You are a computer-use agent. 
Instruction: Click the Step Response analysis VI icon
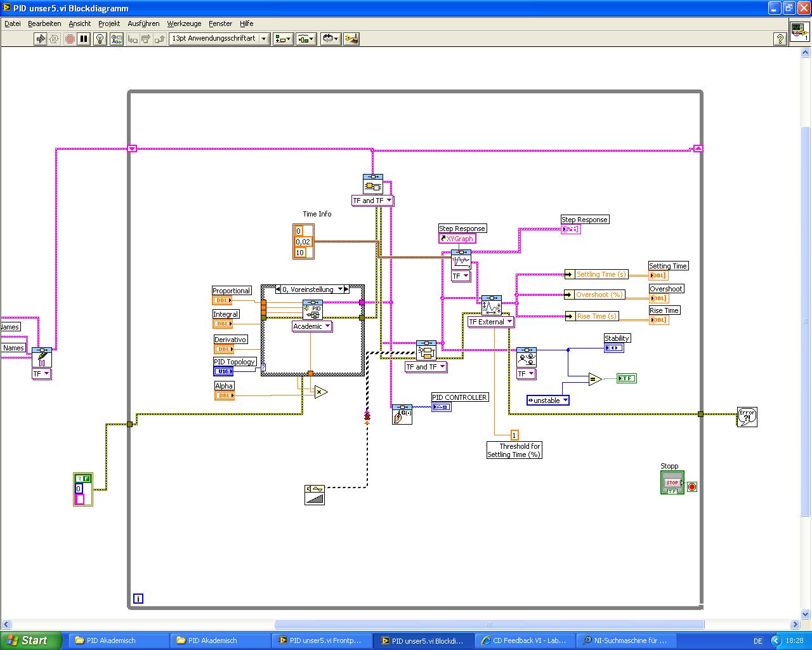[x=461, y=260]
